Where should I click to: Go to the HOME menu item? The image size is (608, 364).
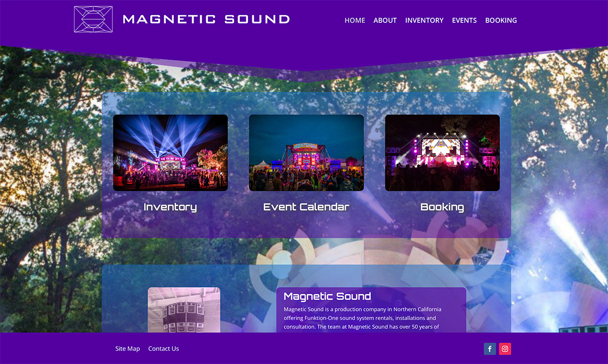pos(355,20)
